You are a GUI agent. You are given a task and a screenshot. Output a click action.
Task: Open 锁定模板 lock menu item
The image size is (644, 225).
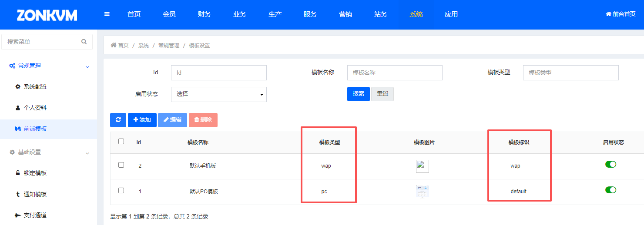(x=35, y=173)
